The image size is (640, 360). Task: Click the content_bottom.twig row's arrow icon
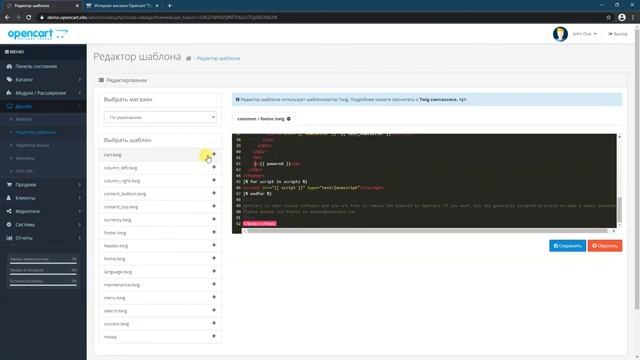pos(214,193)
